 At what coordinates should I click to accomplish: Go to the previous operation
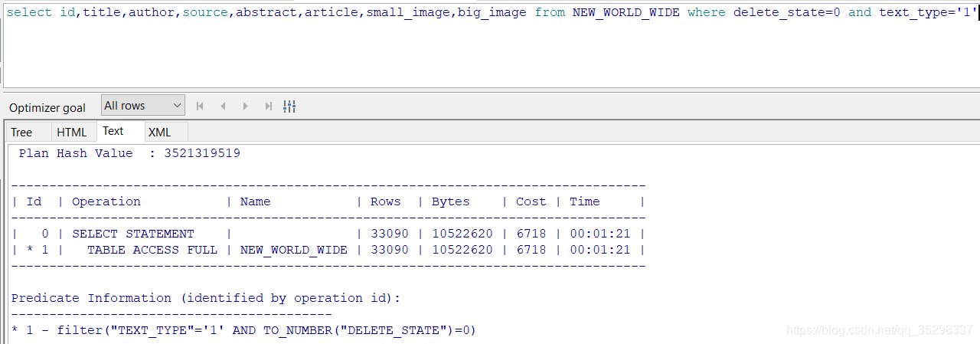click(223, 106)
